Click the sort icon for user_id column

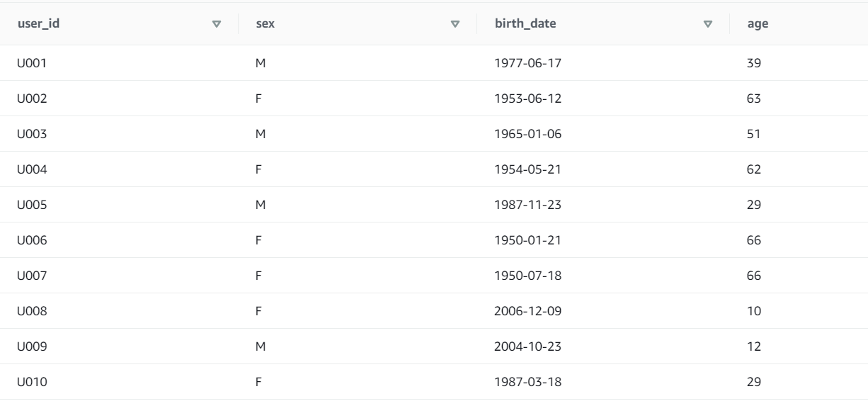point(217,24)
